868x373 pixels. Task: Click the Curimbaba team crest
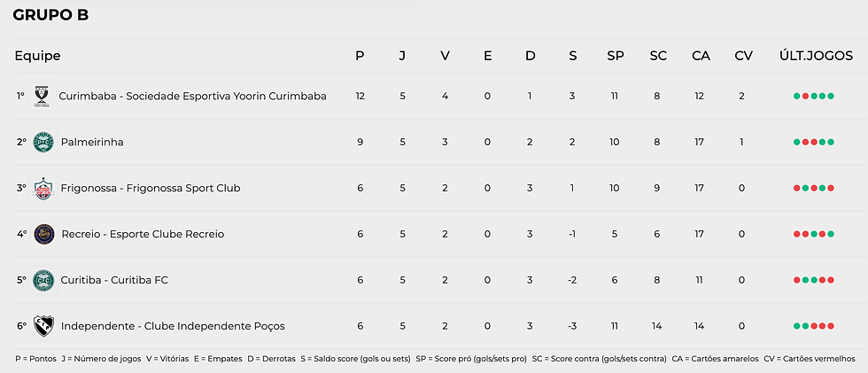[x=41, y=96]
